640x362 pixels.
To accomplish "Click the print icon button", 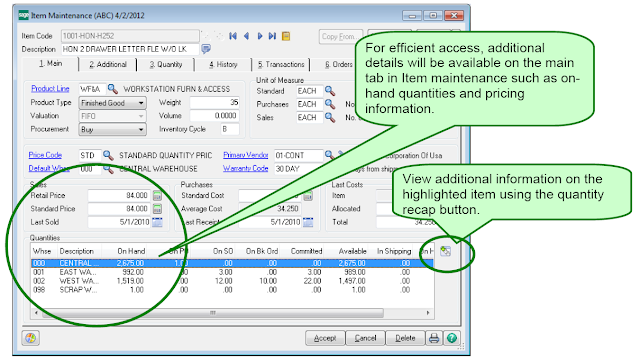I will click(x=434, y=338).
